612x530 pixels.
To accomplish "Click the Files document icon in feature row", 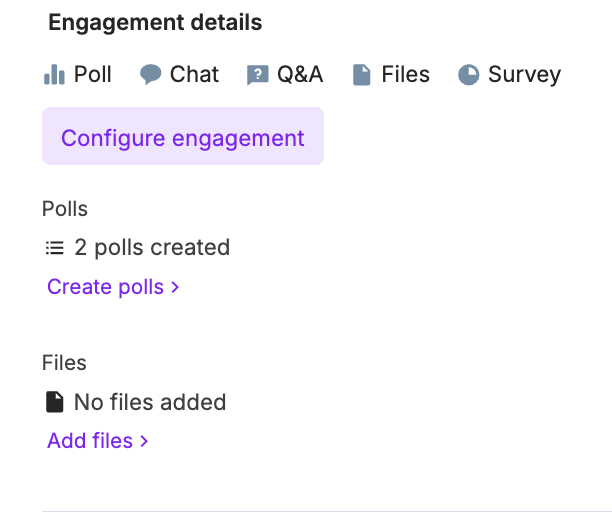I will (x=361, y=75).
